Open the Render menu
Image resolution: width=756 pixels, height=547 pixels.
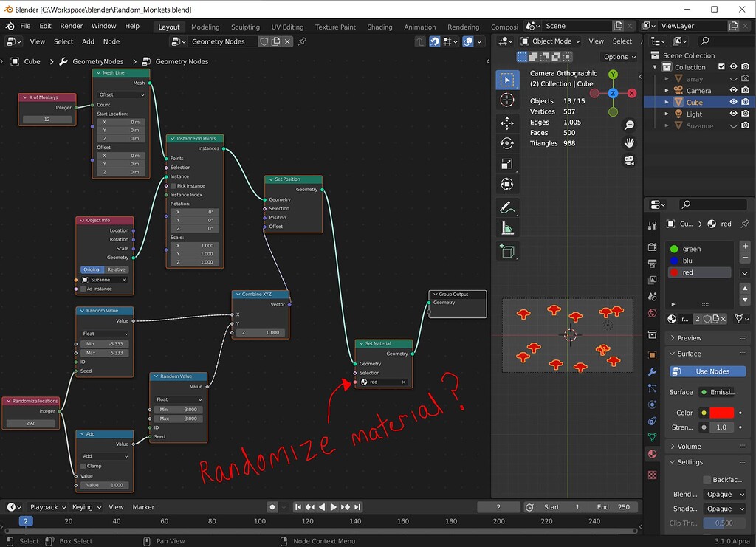tap(72, 25)
